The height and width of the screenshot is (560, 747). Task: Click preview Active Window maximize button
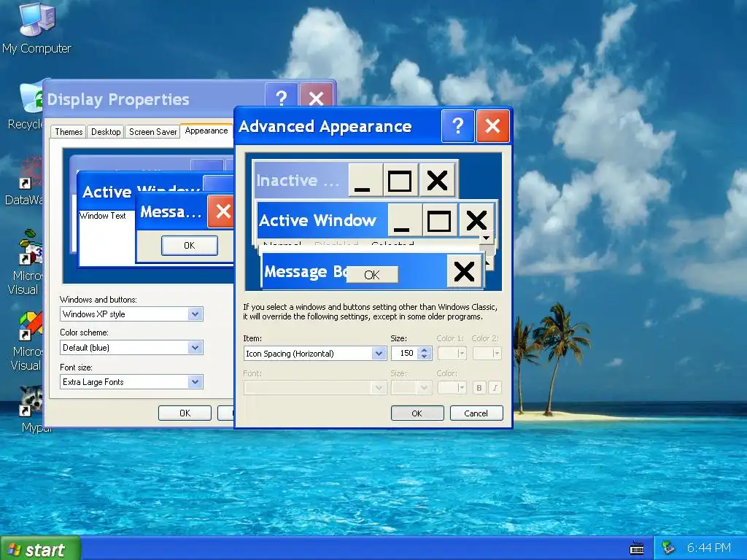(440, 220)
